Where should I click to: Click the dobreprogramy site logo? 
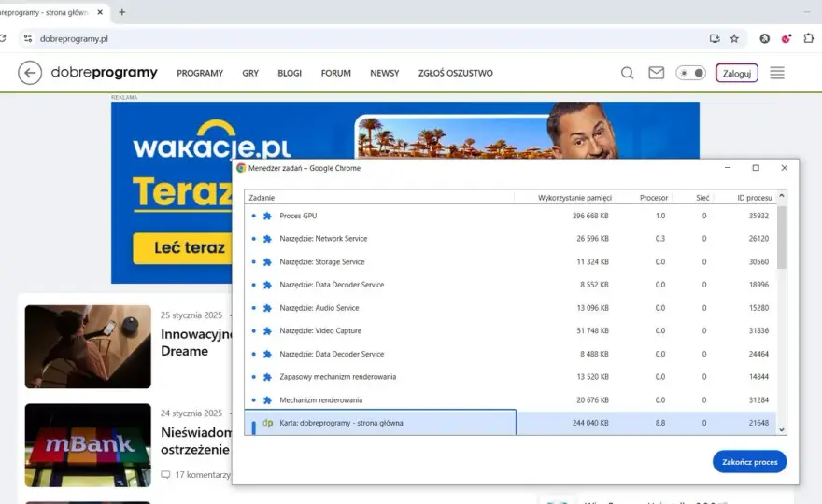pos(104,72)
